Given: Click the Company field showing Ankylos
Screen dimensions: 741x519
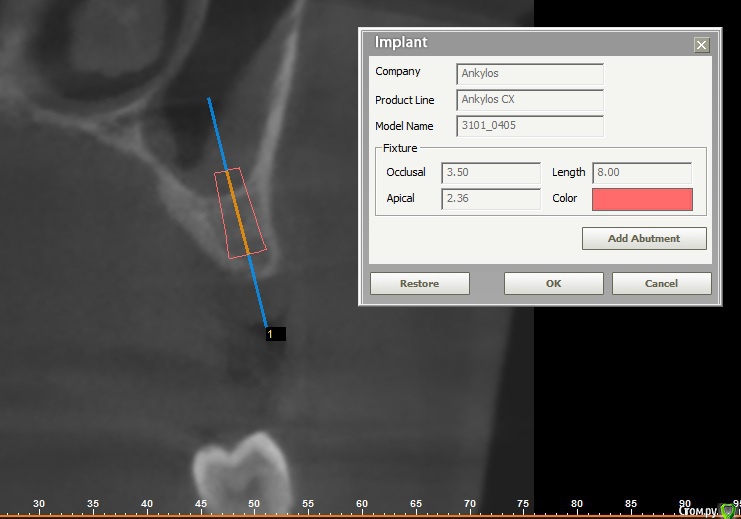Looking at the screenshot, I should 530,73.
